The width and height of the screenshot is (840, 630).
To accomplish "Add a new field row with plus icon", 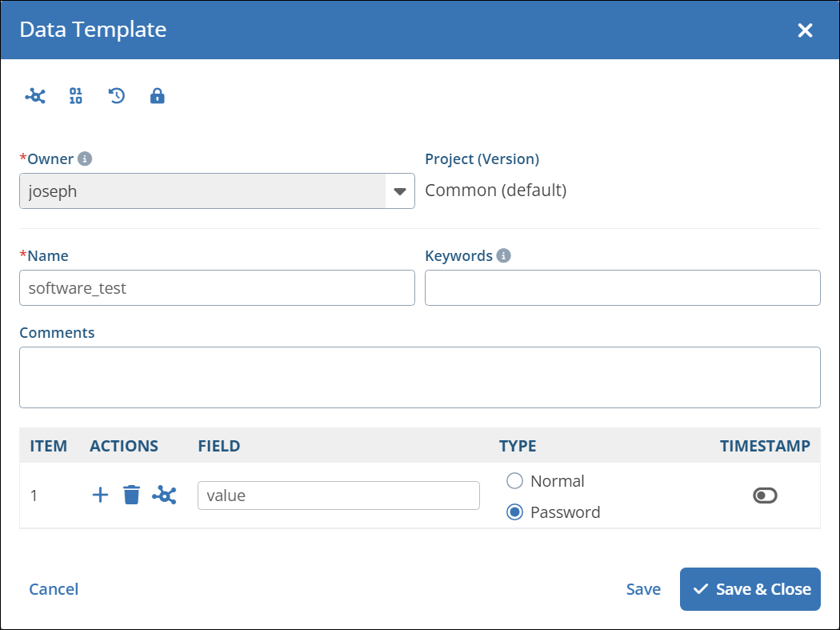I will click(100, 496).
